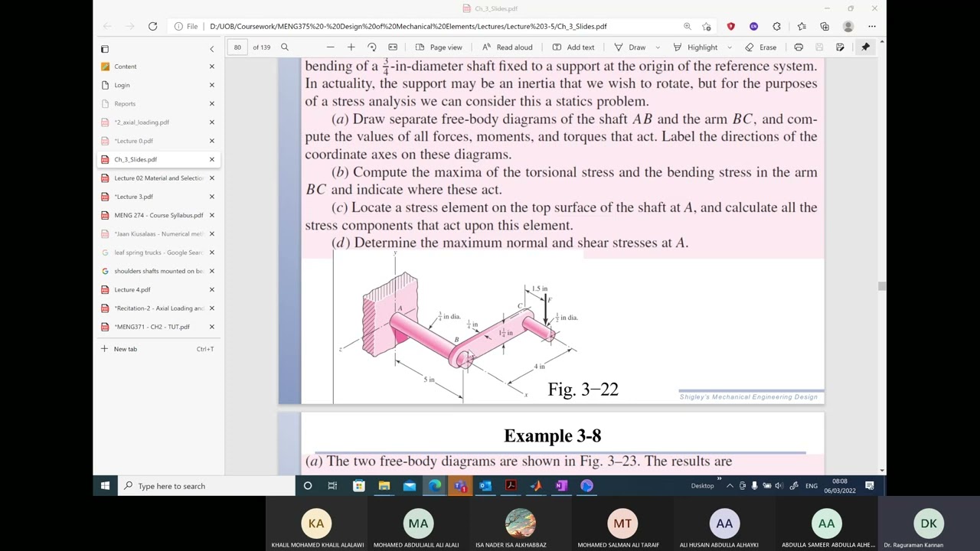
Task: Open the red shield extension
Action: [731, 26]
